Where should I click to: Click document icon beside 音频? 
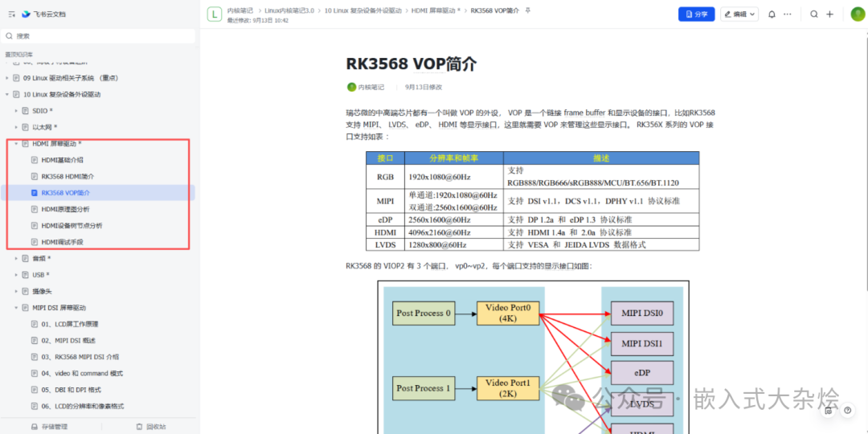26,259
